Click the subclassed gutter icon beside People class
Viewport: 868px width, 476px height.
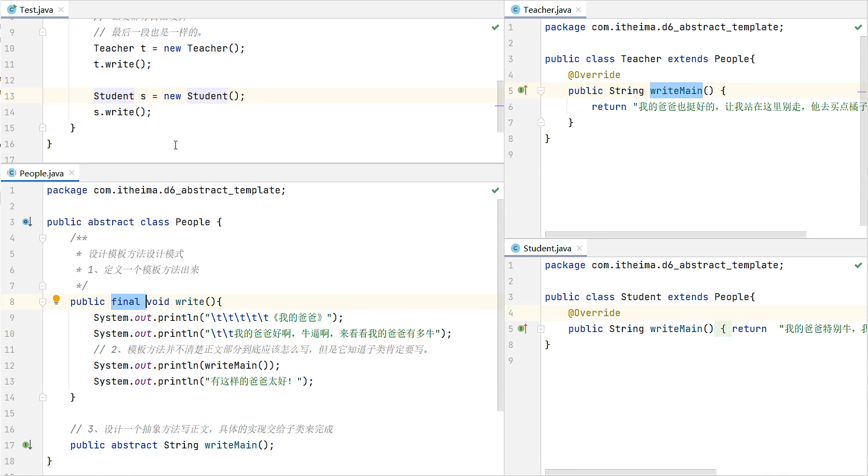coord(27,222)
